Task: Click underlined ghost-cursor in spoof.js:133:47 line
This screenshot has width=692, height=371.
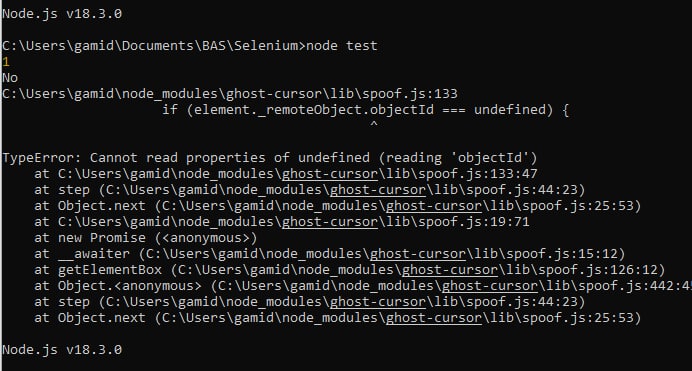Action: coord(330,174)
